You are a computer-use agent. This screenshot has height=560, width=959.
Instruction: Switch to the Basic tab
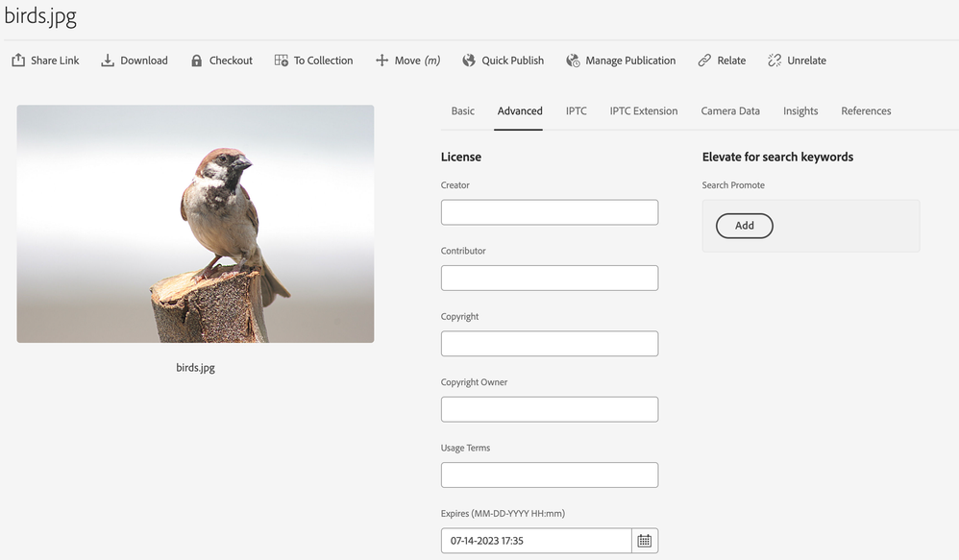tap(463, 111)
